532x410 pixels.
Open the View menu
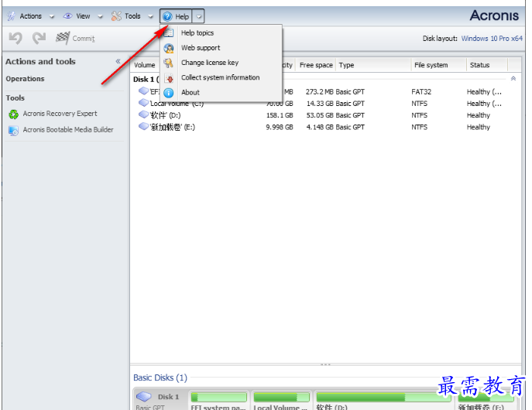pos(83,16)
